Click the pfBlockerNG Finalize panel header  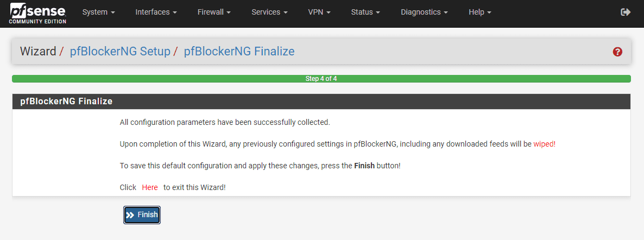[66, 102]
